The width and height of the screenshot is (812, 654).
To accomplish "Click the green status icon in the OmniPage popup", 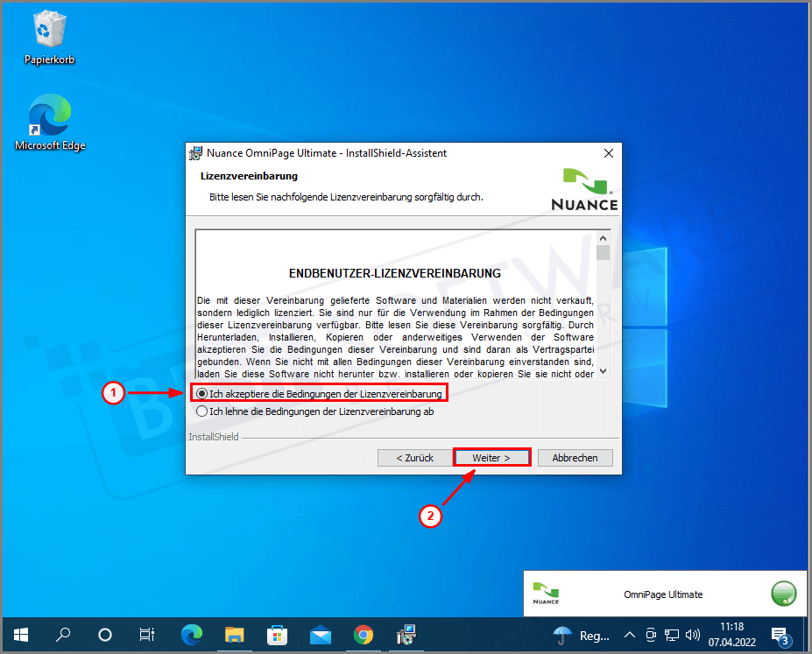I will pos(783,594).
